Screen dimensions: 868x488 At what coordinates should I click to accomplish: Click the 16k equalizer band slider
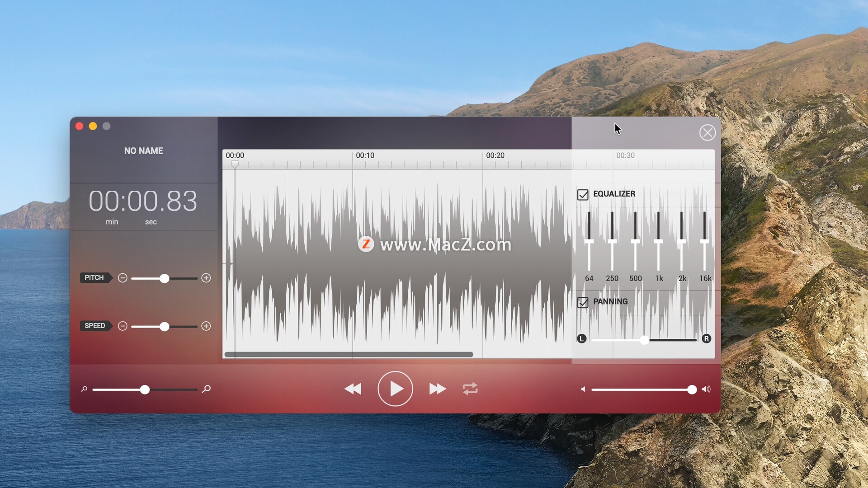click(x=704, y=242)
